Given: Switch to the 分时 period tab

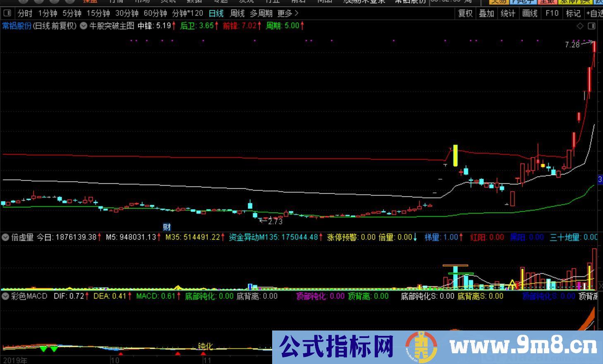Looking at the screenshot, I should tap(25, 14).
